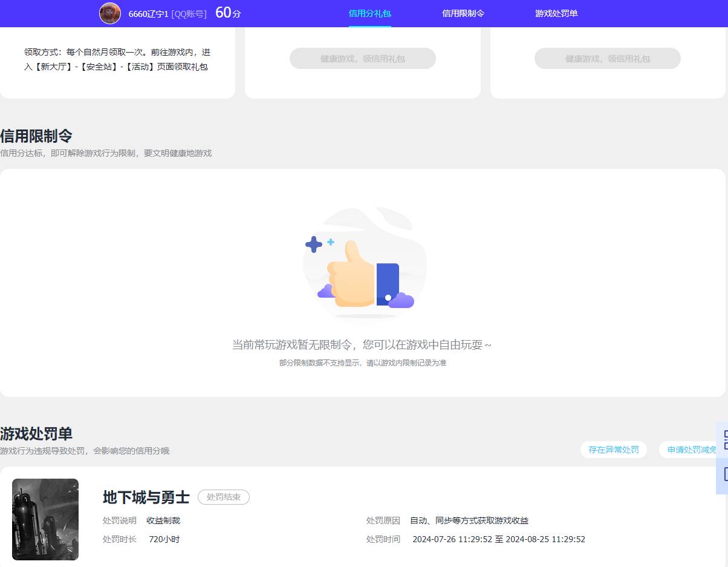Click the 处罚结束 status badge
The width and height of the screenshot is (728, 567).
224,497
